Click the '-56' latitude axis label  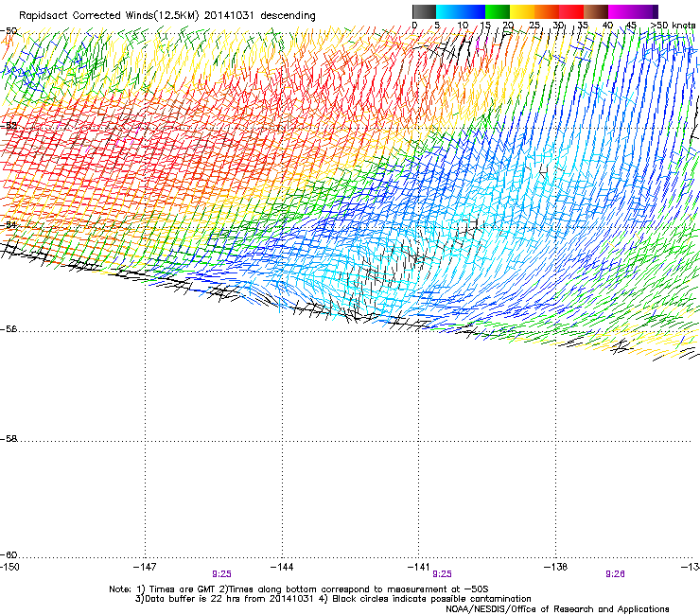9,329
